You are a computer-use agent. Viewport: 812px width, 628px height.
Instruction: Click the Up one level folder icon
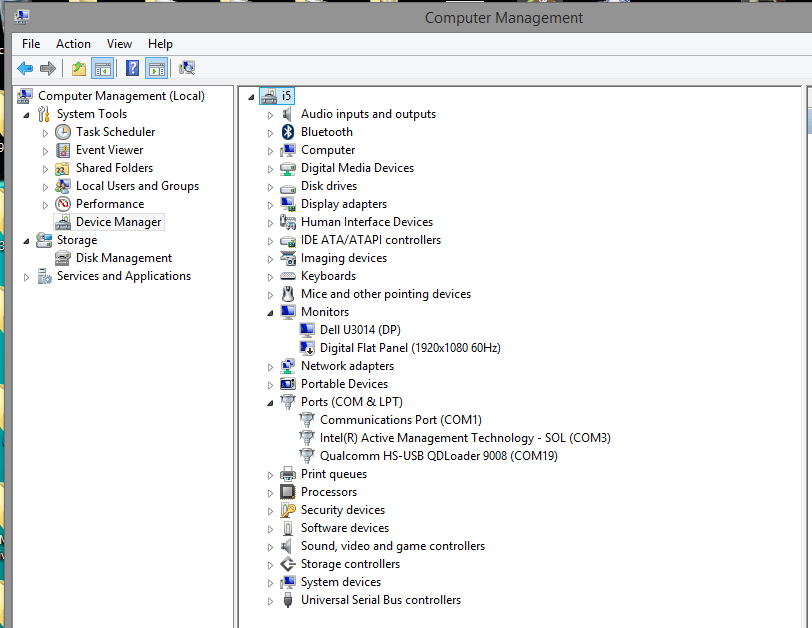tap(78, 68)
